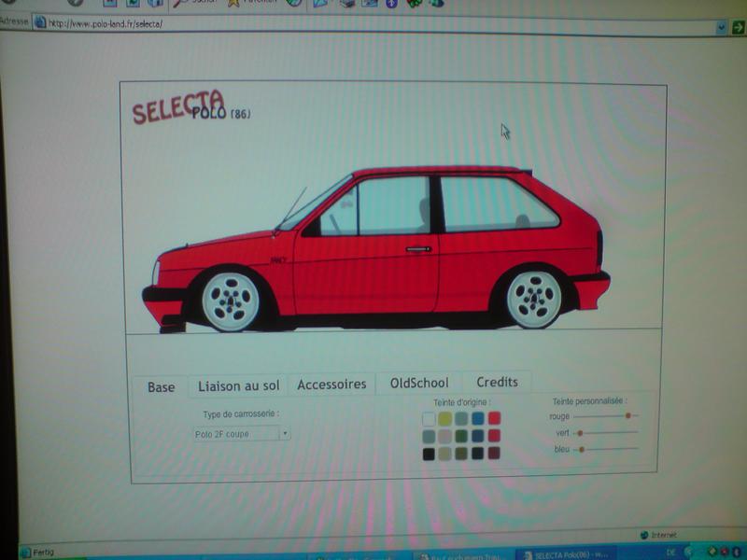Screen dimensions: 747x560
Task: Pick the olive green swatch in third row
Action: point(461,454)
